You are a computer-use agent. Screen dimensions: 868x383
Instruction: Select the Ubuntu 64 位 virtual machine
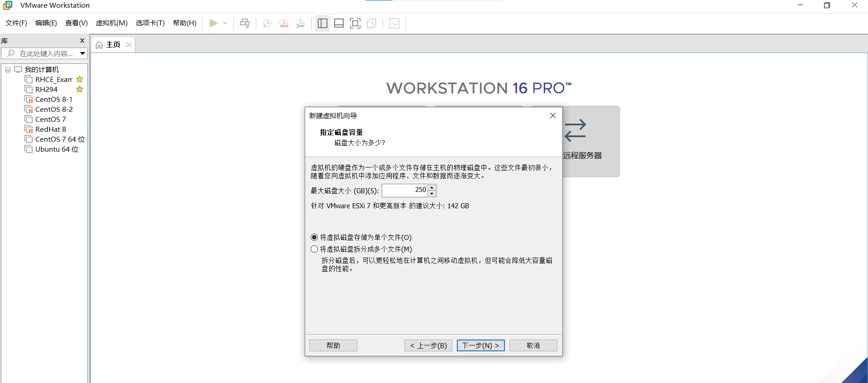click(57, 149)
